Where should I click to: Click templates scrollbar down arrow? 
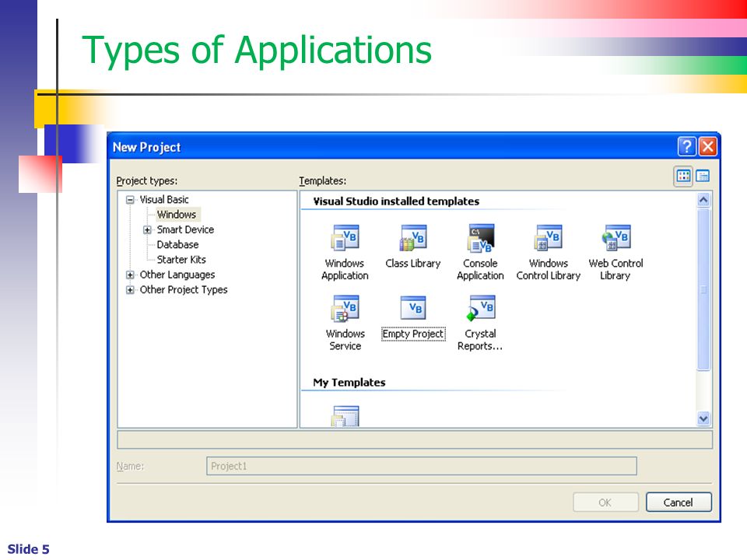703,418
